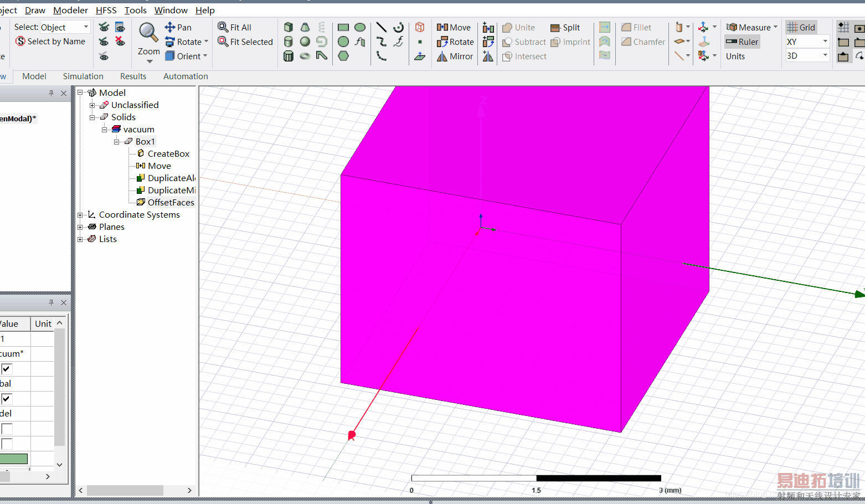The height and width of the screenshot is (504, 865).
Task: Collapse the Box1 tree node
Action: click(117, 142)
